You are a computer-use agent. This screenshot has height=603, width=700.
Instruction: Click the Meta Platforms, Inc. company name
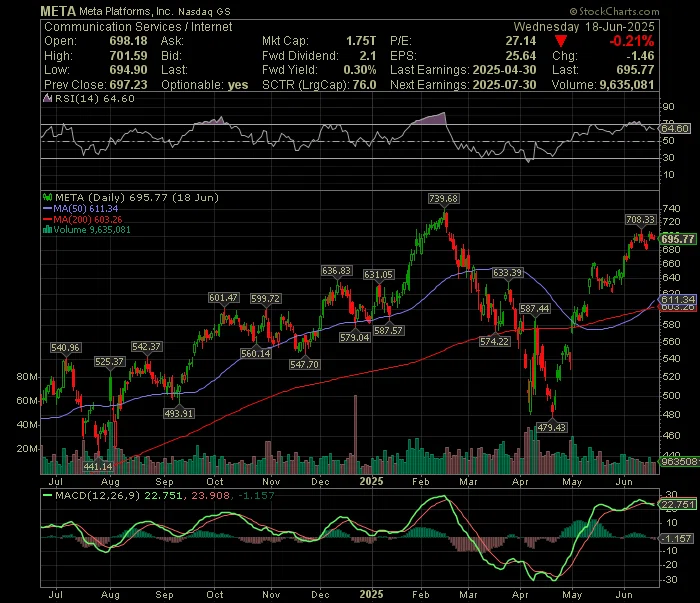126,12
